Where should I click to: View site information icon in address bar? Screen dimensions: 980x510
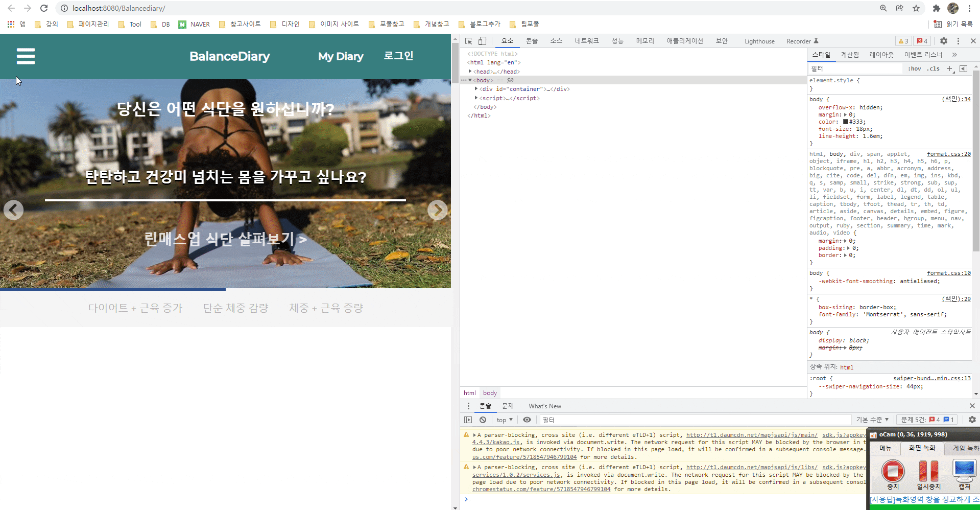[64, 8]
